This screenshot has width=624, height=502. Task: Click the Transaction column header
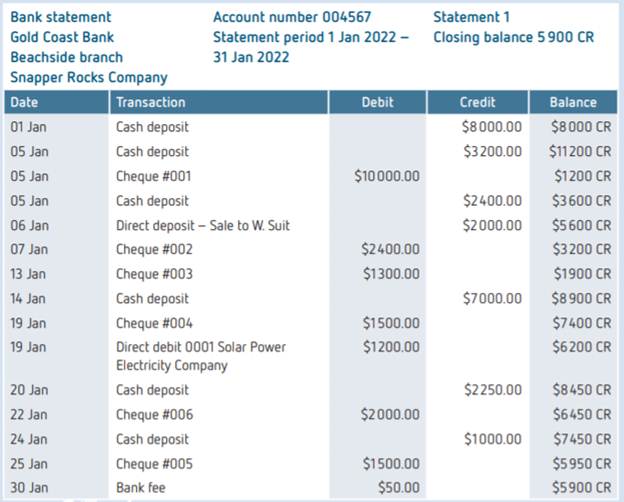[150, 102]
